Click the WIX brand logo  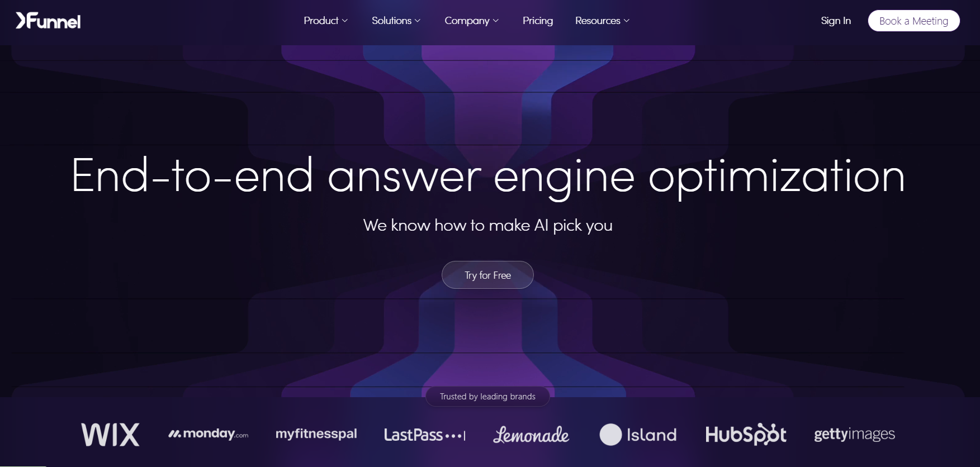click(110, 434)
